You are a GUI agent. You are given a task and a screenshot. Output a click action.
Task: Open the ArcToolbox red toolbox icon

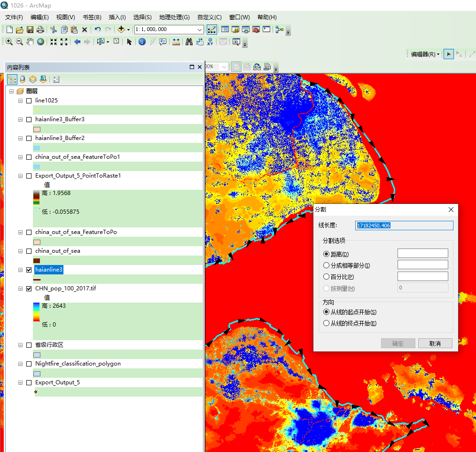tap(256, 30)
